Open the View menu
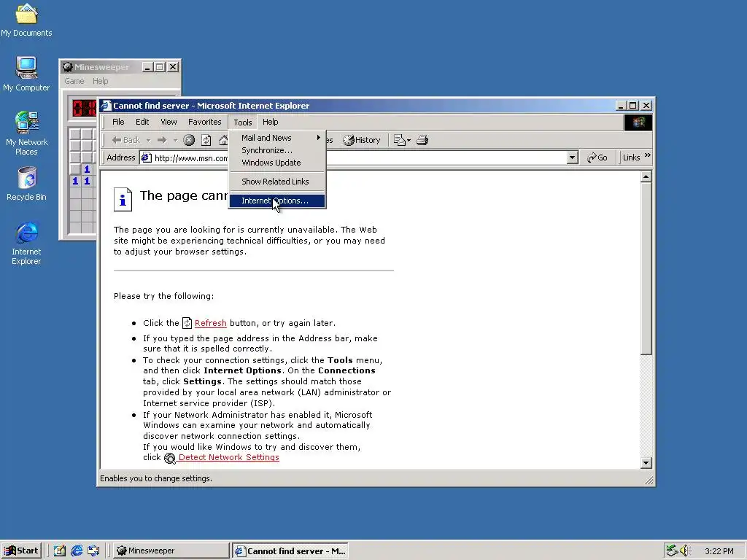The height and width of the screenshot is (560, 747). pos(169,122)
